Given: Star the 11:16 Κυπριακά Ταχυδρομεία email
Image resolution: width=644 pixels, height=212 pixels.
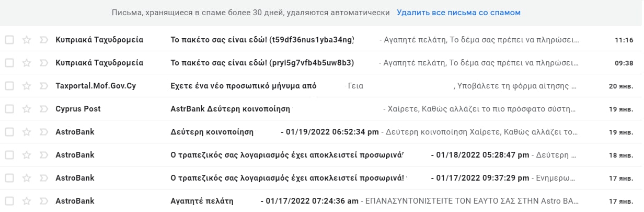Looking at the screenshot, I should pos(27,40).
